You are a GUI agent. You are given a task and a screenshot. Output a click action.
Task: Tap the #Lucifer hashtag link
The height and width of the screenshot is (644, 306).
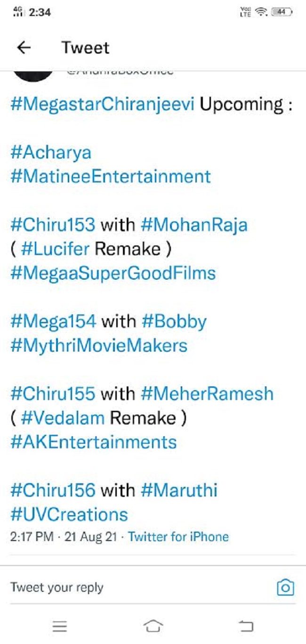coord(55,249)
